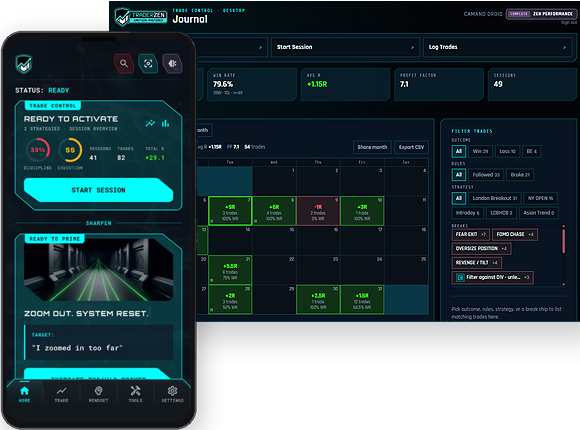Go to Home tab in bottom navigation

click(x=24, y=394)
